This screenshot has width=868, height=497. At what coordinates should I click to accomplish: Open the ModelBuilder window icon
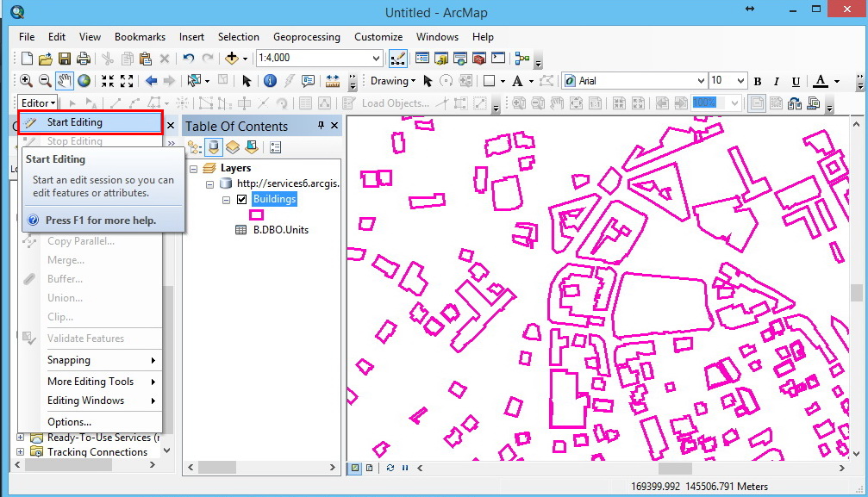(522, 58)
